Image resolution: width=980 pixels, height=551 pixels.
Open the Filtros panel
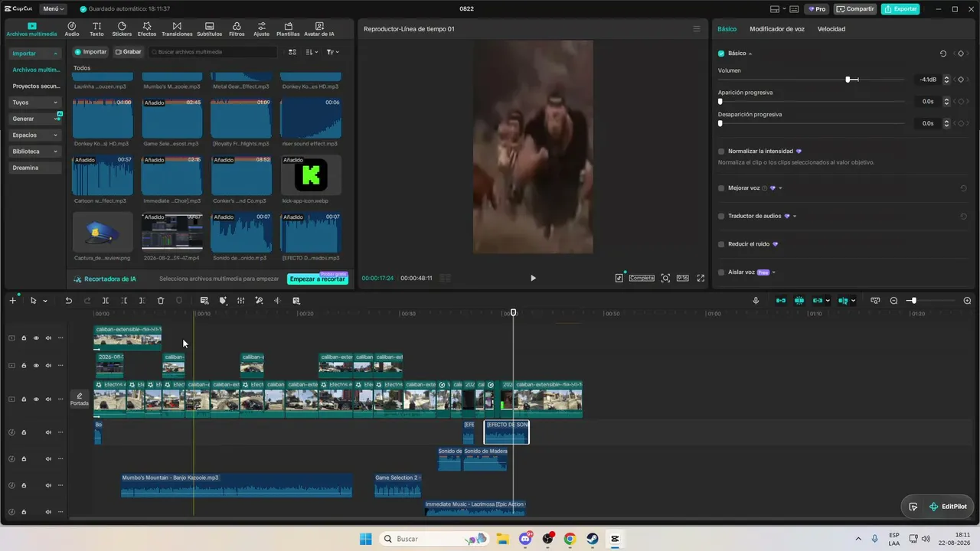point(237,29)
